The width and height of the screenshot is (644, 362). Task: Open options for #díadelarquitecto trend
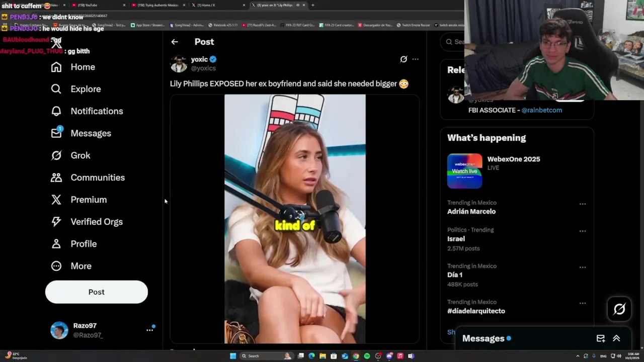(583, 303)
